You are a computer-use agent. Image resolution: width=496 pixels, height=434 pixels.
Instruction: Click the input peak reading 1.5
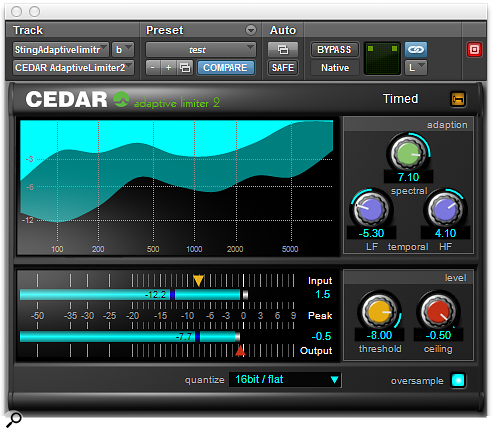323,294
